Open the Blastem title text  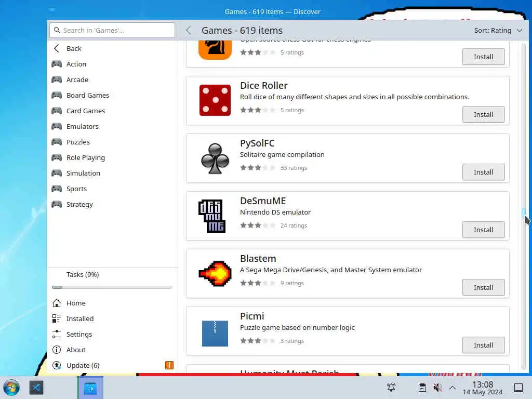click(x=258, y=259)
